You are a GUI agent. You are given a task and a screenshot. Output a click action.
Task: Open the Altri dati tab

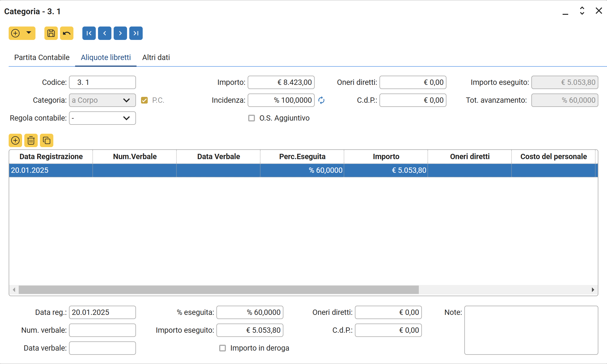click(156, 58)
